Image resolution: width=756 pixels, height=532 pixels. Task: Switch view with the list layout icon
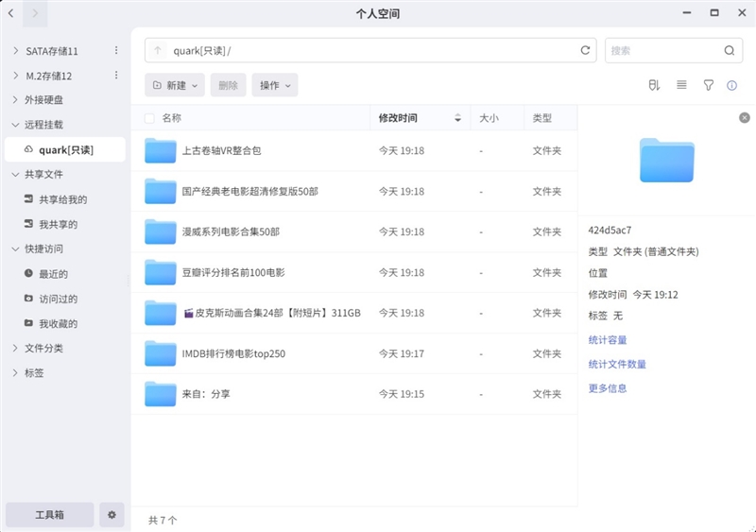681,85
